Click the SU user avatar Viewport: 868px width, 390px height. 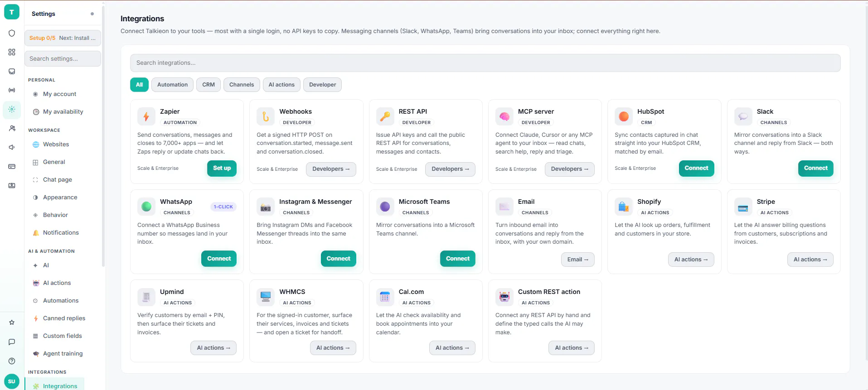(12, 381)
